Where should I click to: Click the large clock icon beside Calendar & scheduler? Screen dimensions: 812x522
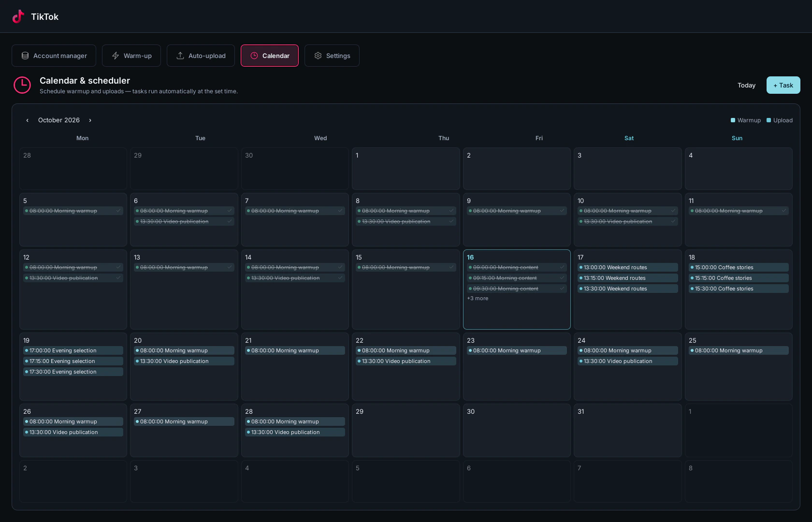point(22,85)
